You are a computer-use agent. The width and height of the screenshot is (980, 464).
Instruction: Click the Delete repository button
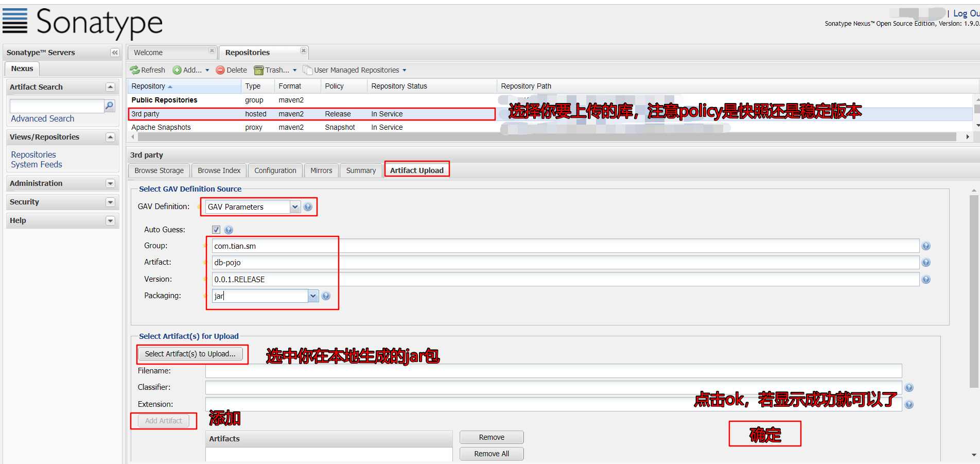click(x=232, y=70)
